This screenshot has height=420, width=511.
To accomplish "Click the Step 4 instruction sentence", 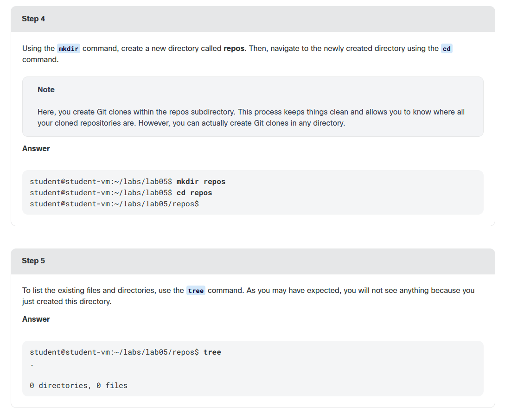I will pyautogui.click(x=237, y=54).
